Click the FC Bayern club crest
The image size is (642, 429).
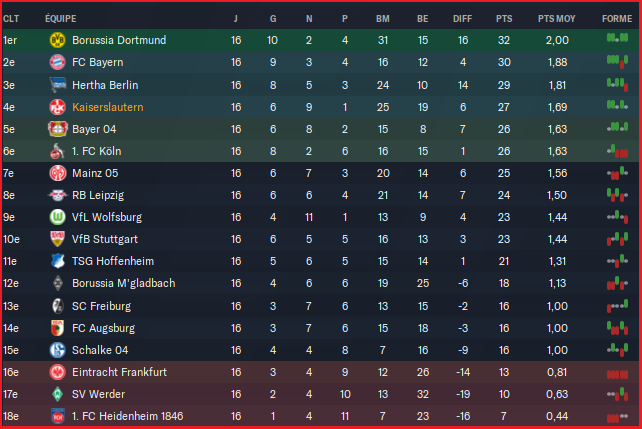point(57,62)
